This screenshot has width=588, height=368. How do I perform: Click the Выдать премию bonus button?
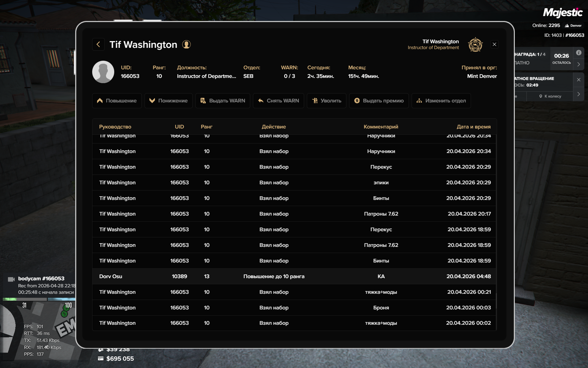pyautogui.click(x=379, y=101)
